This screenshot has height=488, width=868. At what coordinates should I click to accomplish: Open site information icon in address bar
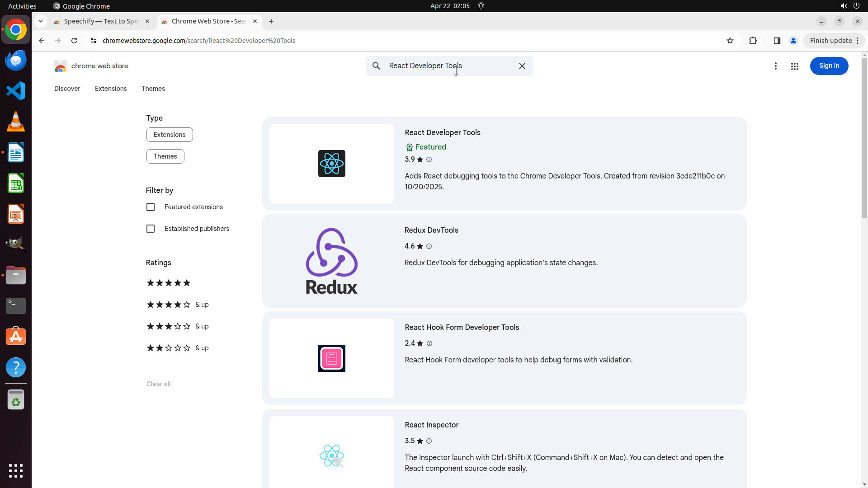[94, 41]
